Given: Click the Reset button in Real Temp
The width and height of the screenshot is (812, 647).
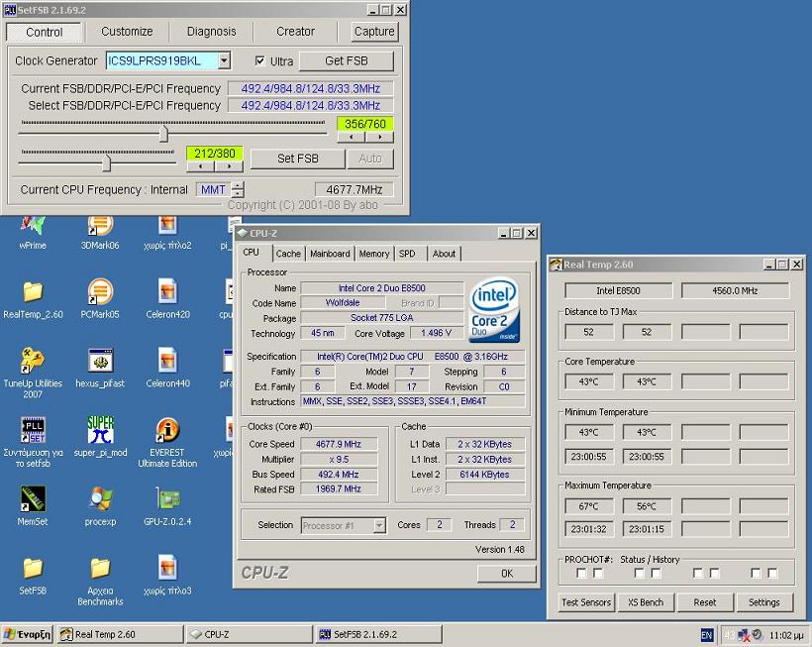Looking at the screenshot, I should (705, 602).
